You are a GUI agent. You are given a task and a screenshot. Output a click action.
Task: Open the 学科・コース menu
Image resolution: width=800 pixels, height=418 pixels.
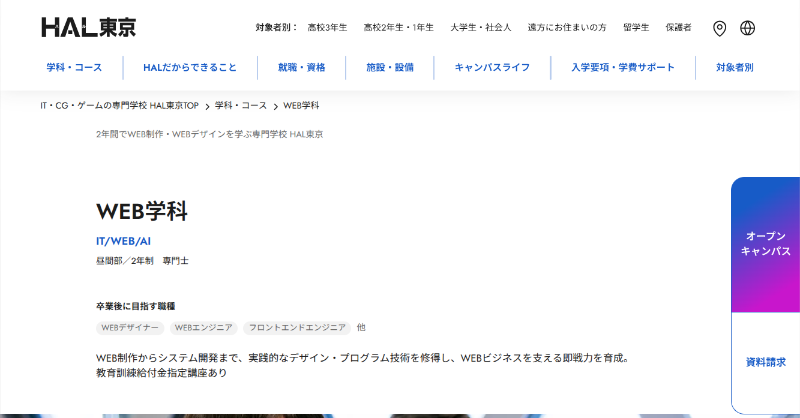[x=74, y=67]
